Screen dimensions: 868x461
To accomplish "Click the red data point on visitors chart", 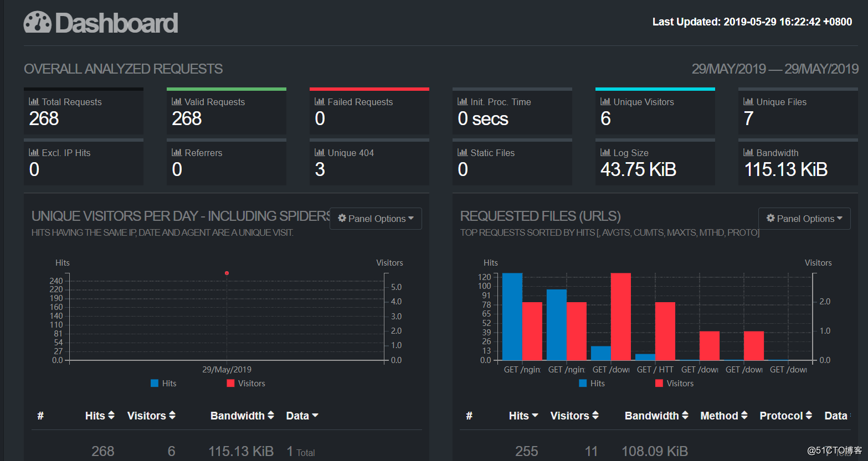I will point(227,273).
